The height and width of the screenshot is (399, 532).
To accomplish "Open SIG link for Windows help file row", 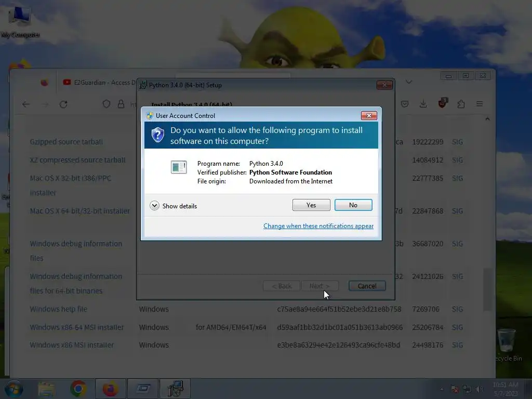I will 457,309.
